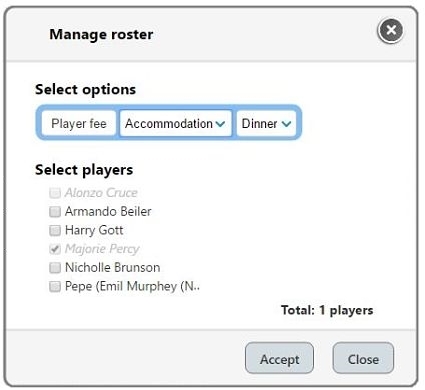Click the Dinner dropdown chevron arrow

(286, 124)
